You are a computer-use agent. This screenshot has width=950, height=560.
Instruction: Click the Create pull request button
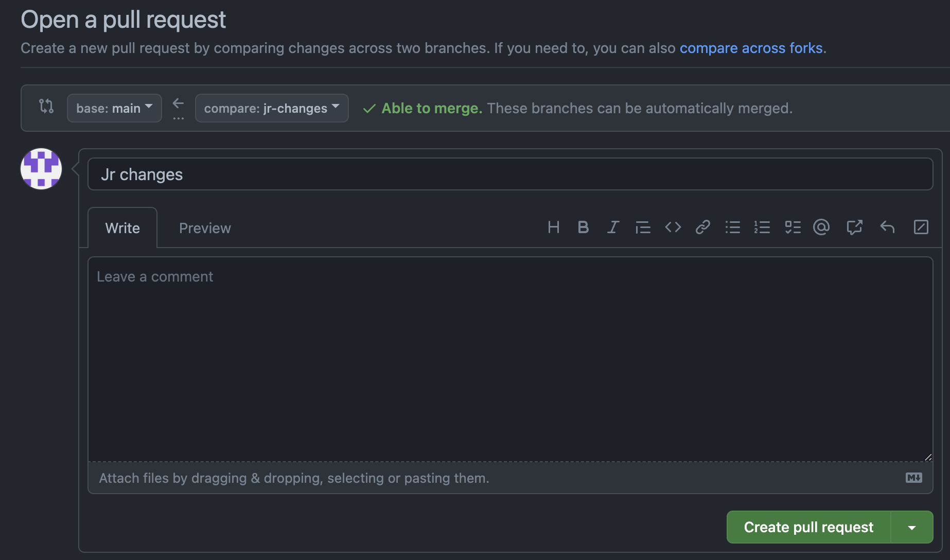[808, 528]
